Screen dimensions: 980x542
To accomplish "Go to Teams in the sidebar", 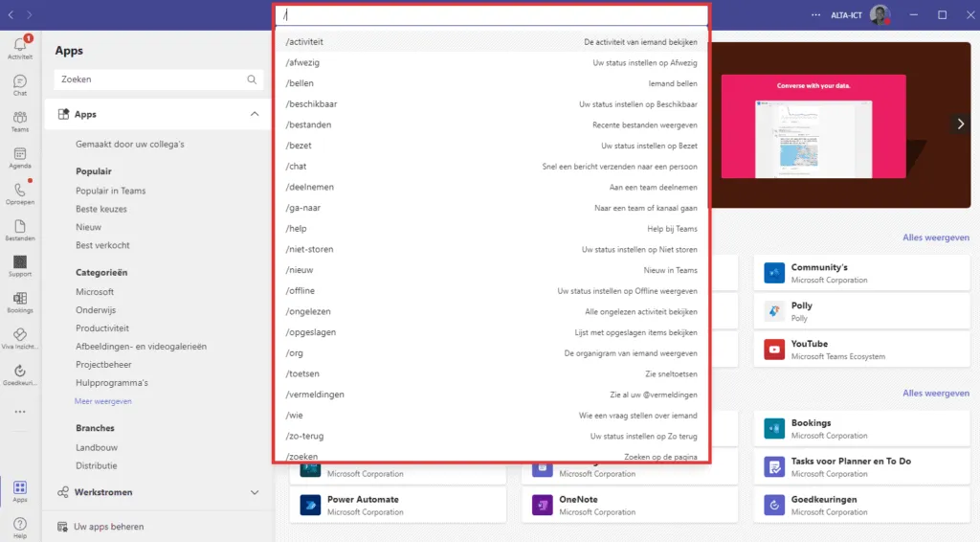I will 20,121.
